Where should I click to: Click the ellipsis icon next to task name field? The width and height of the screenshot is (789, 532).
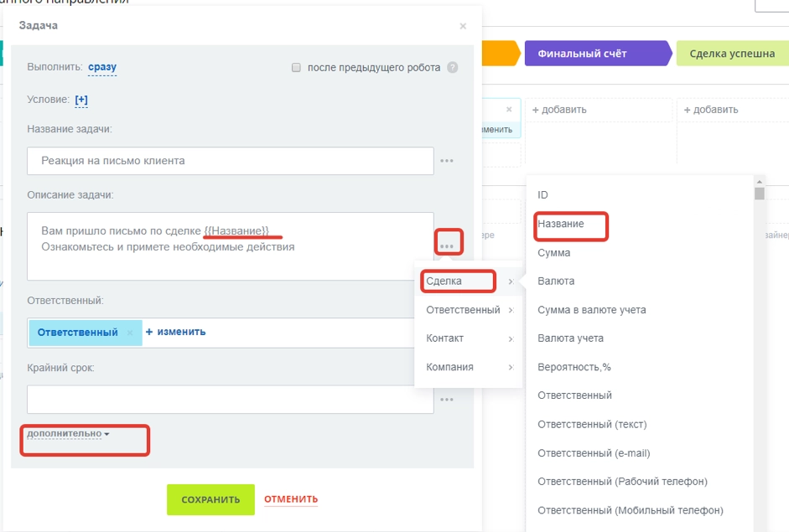click(x=446, y=161)
